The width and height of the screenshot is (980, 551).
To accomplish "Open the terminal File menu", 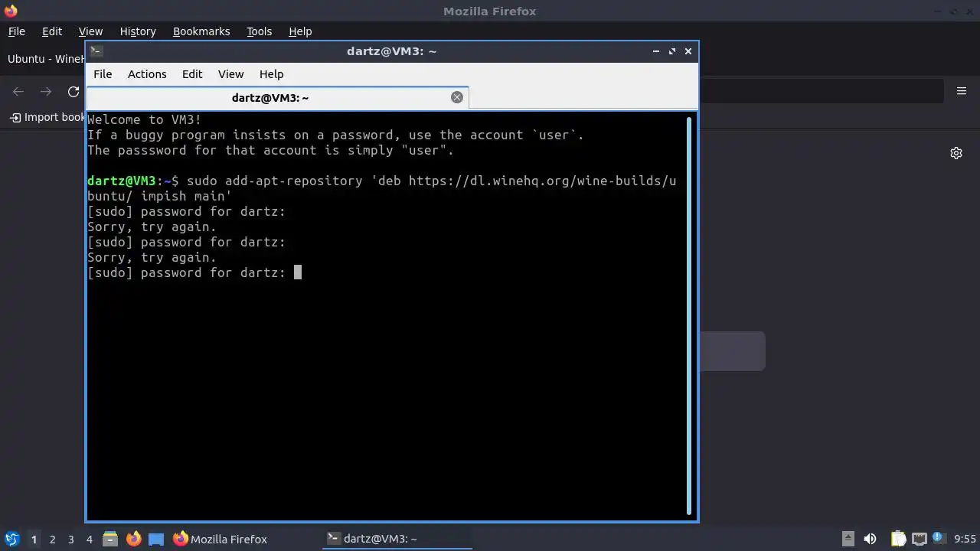I will tap(103, 74).
